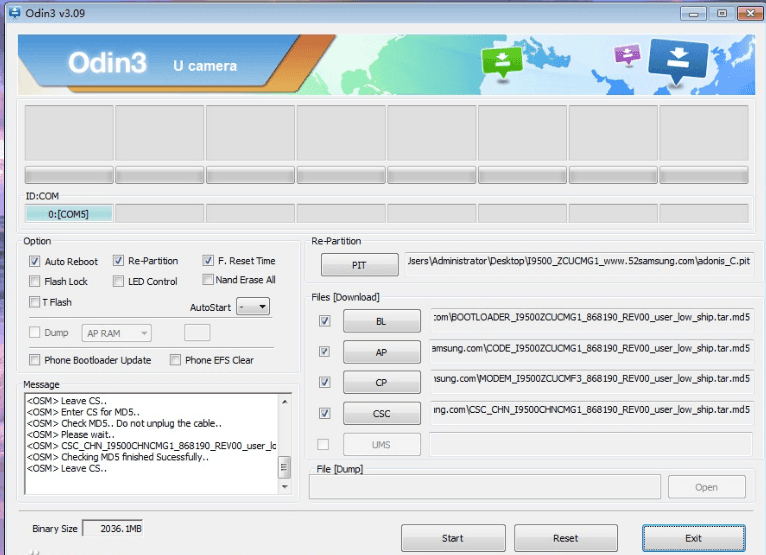Click the CSC_CHN_I9500CHNCMG1 log line
766x555 pixels.
[151, 446]
